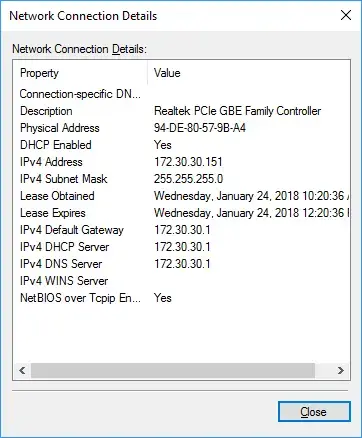Select the IPv4 DHCP Server row
Screen dimensions: 362x438
pos(182,247)
